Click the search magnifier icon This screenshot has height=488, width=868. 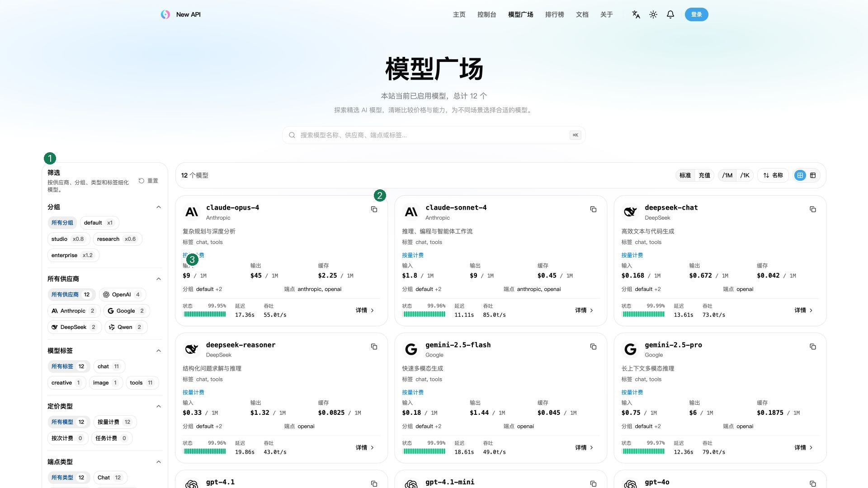pos(292,135)
